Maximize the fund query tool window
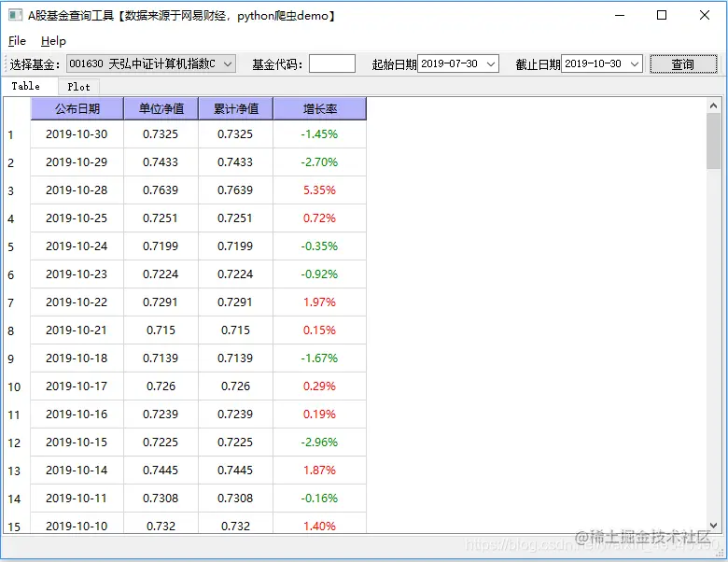 (662, 15)
